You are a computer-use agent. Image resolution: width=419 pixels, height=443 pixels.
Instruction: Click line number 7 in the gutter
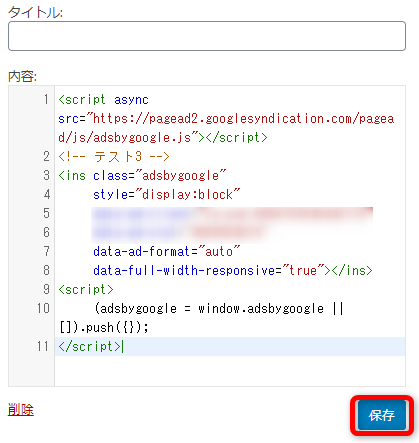click(x=47, y=251)
